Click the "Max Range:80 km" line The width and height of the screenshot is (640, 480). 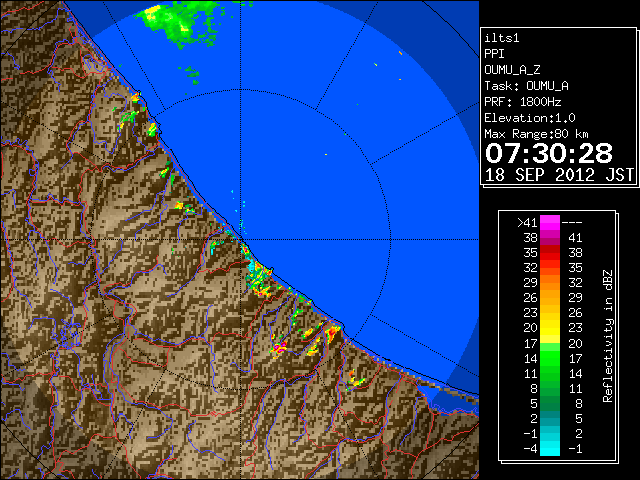click(536, 134)
